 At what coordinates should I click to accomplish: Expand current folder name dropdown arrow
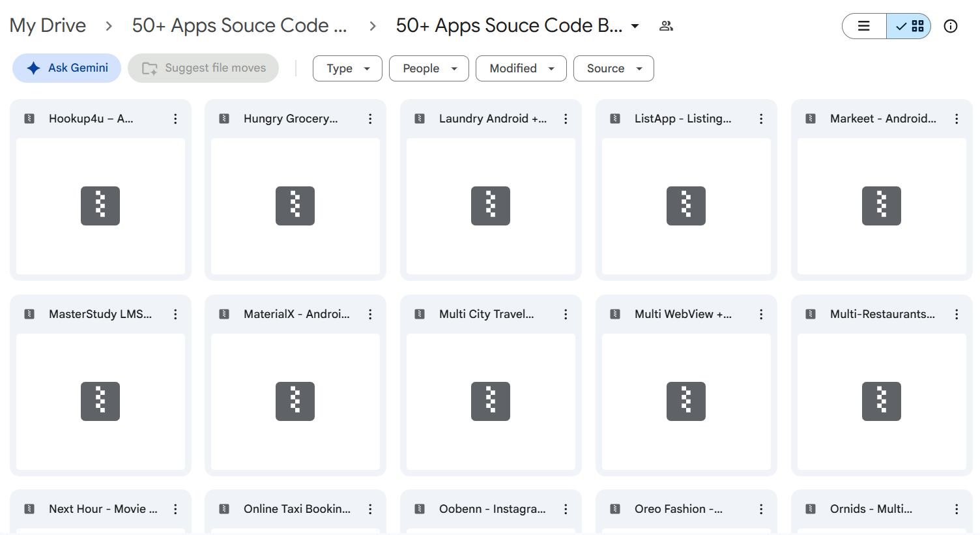635,26
